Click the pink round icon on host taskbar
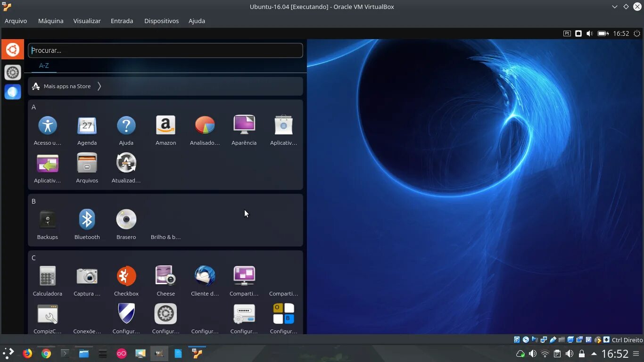 pos(122,353)
